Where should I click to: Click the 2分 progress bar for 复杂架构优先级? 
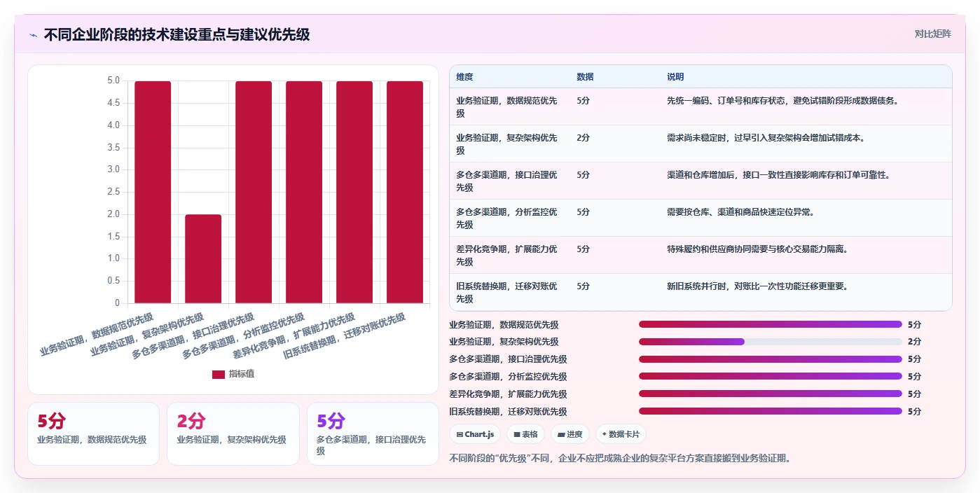[x=771, y=342]
